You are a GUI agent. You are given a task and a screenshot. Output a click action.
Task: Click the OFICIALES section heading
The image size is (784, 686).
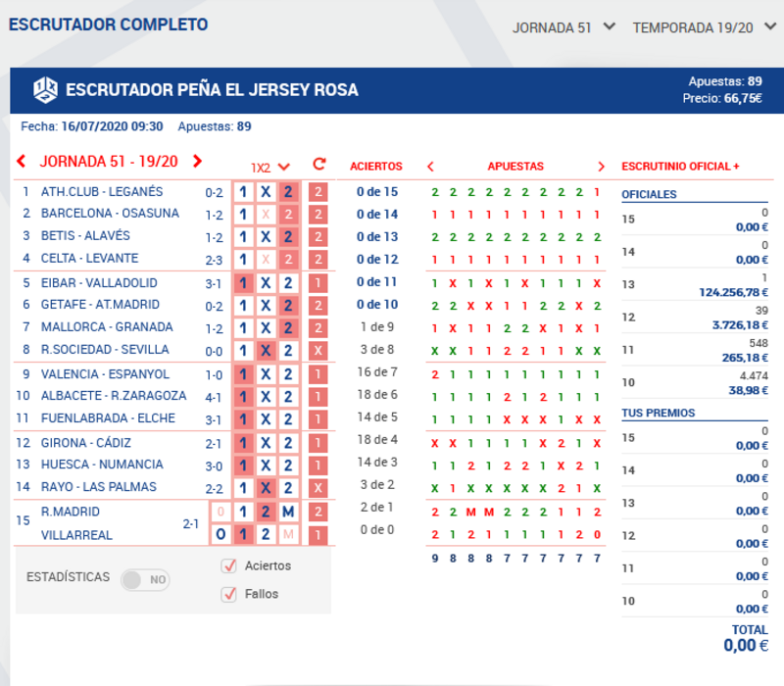[649, 194]
